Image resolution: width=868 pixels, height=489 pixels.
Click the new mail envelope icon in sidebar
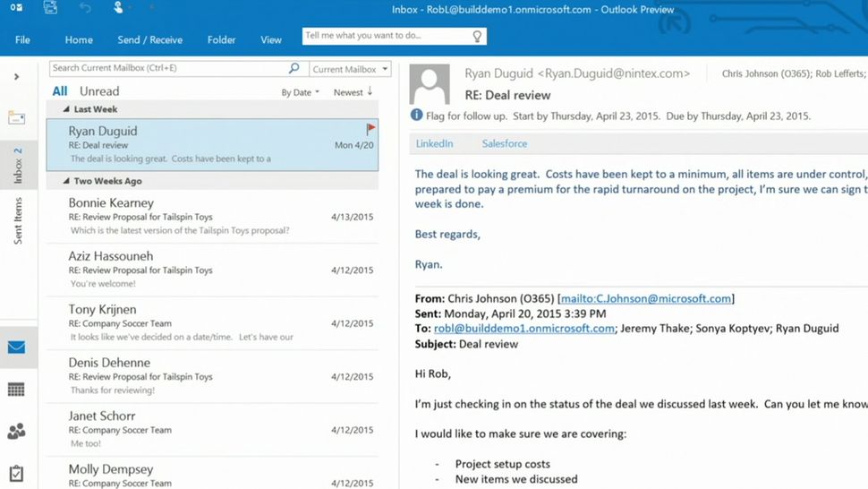17,117
